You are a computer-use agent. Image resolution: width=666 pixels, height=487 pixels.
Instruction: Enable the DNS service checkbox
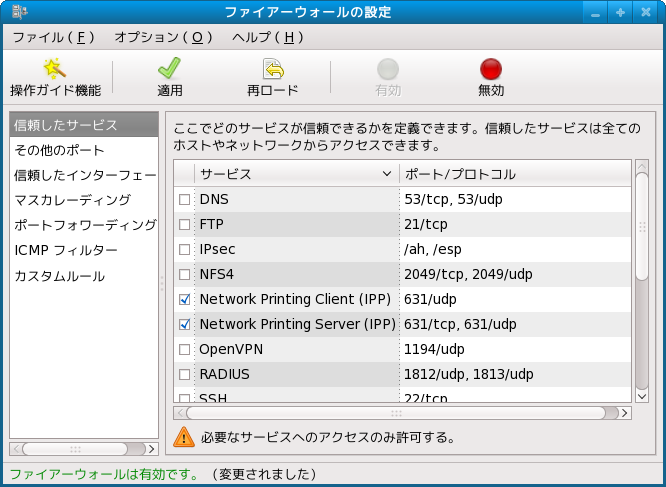click(x=184, y=199)
